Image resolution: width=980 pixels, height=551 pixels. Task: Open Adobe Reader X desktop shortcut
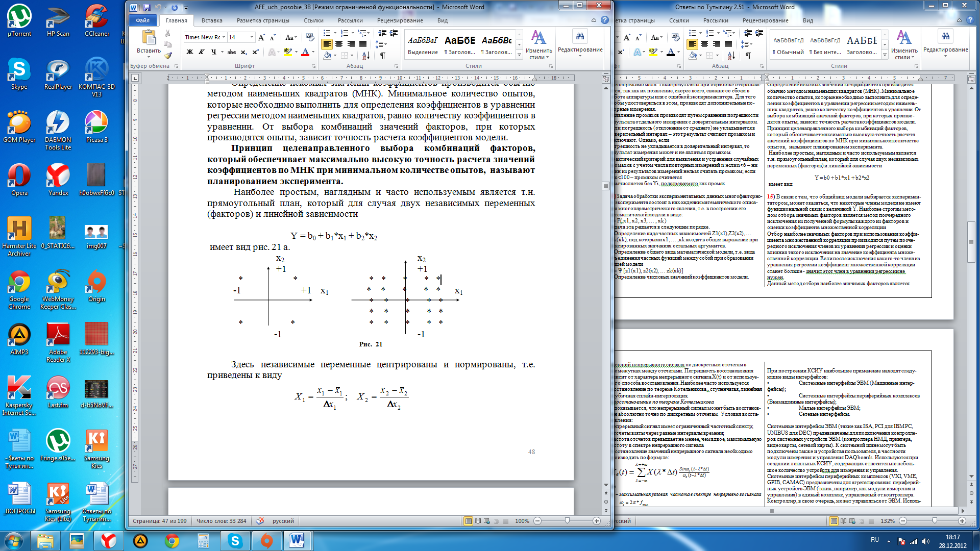(x=58, y=343)
